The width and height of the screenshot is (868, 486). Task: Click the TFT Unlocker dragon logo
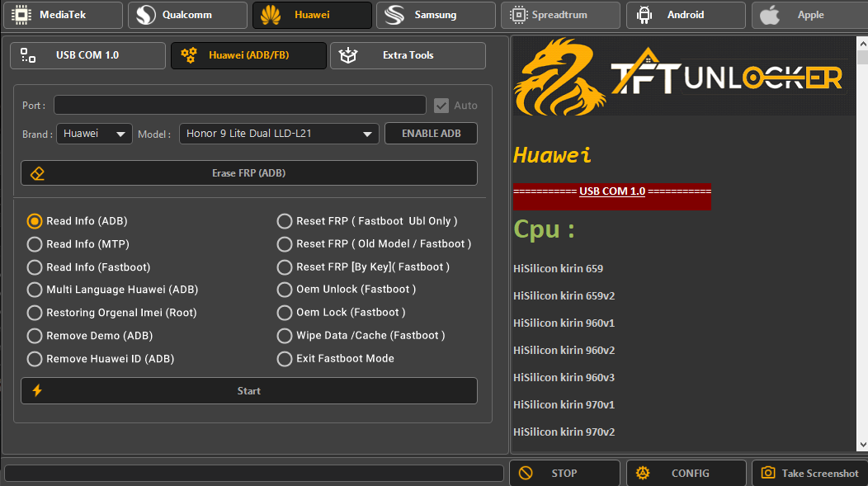tap(558, 77)
